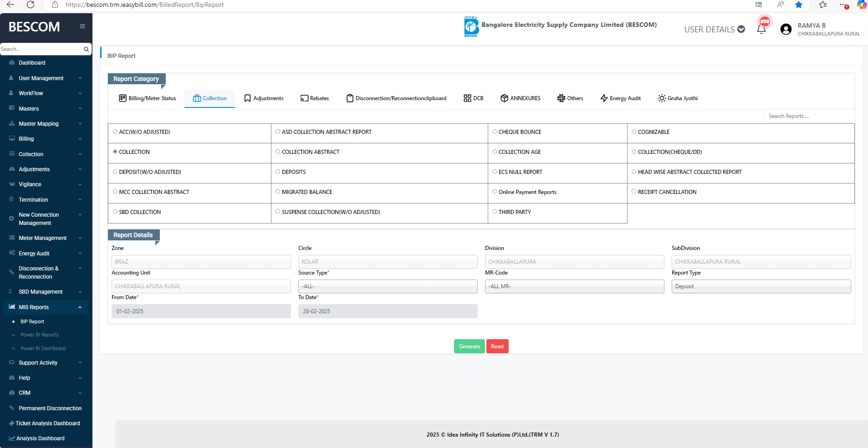Image resolution: width=868 pixels, height=448 pixels.
Task: Select the ASD COLLECTION ABSTRACT REPORT option
Action: [x=278, y=132]
